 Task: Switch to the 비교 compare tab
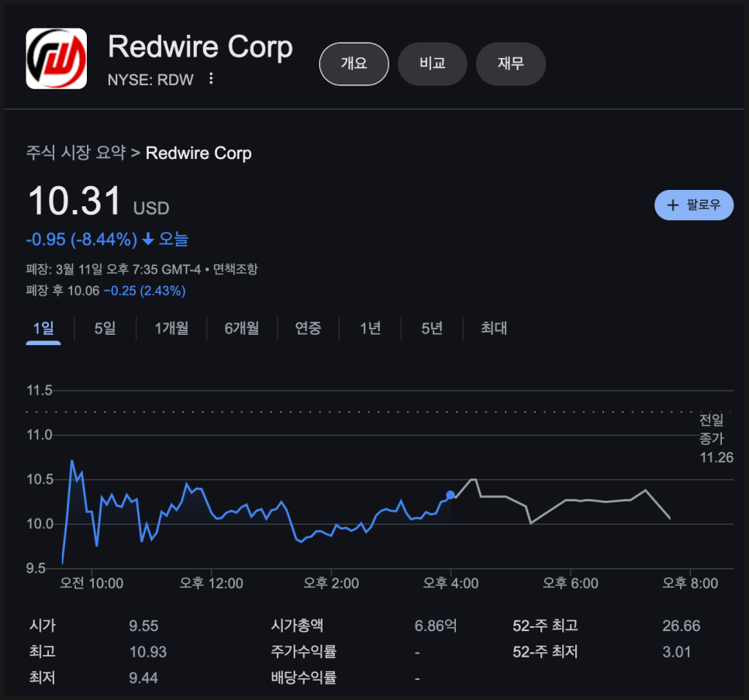click(x=433, y=64)
